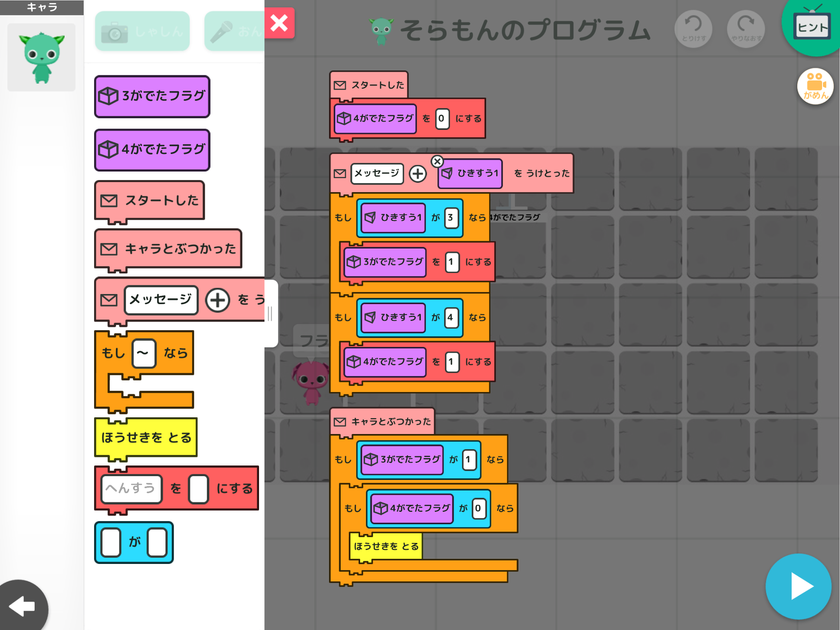Screen dimensions: 840x630
Task: Tap the back arrow button
Action: click(22, 606)
